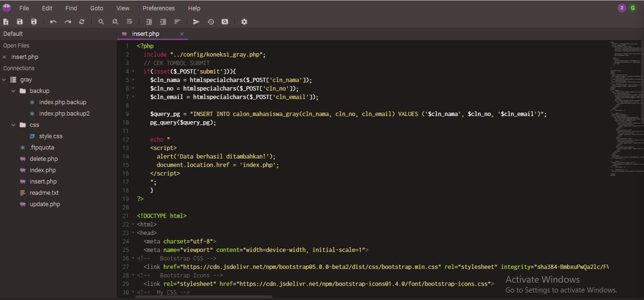The width and height of the screenshot is (644, 300).
Task: Collapse the gray connection tree
Action: [x=4, y=80]
